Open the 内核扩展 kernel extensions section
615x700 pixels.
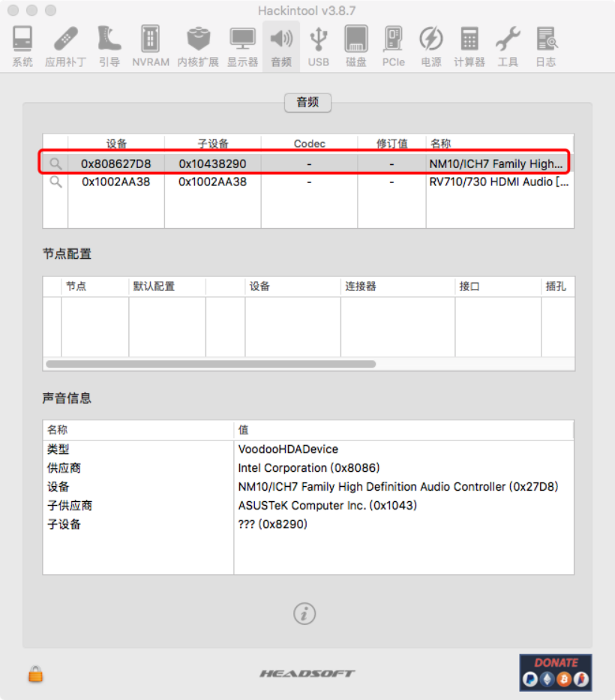pyautogui.click(x=197, y=45)
